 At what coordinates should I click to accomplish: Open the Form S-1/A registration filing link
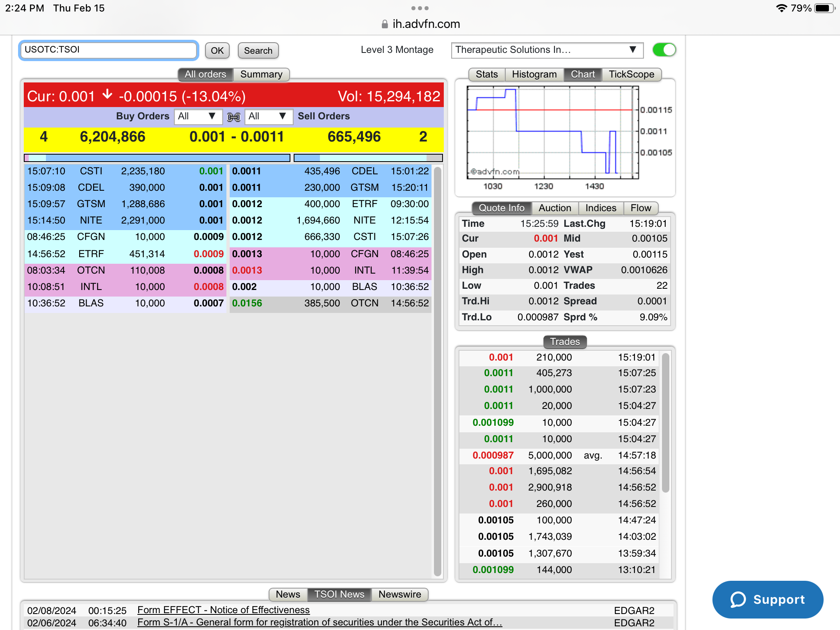[x=320, y=622]
